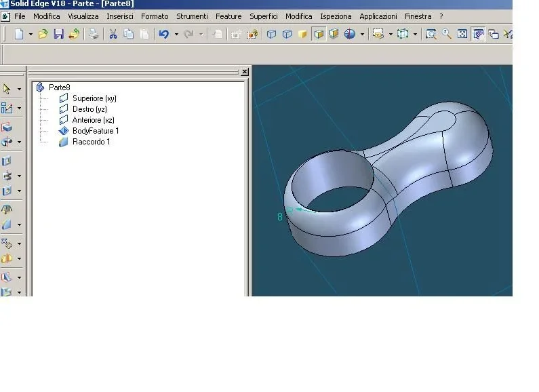Copy selection using the Copy icon
Image resolution: width=539 pixels, height=392 pixels.
129,34
